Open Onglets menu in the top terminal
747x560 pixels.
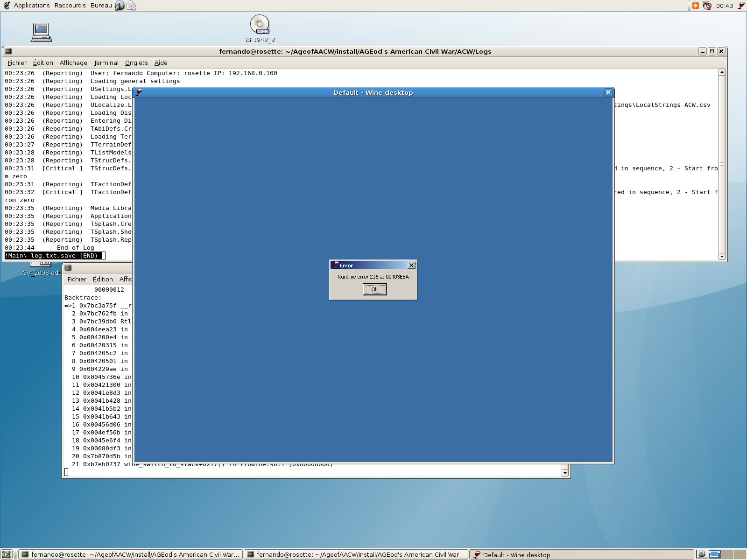136,63
